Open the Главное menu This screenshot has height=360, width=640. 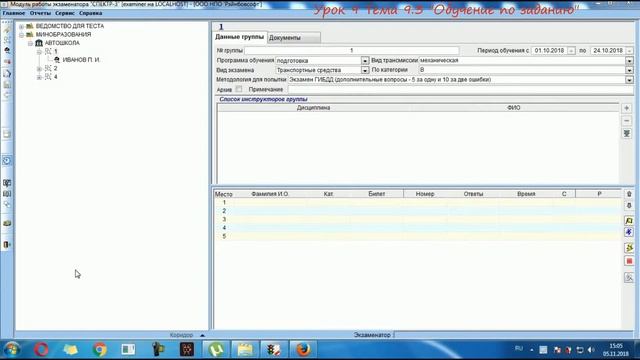click(x=14, y=13)
